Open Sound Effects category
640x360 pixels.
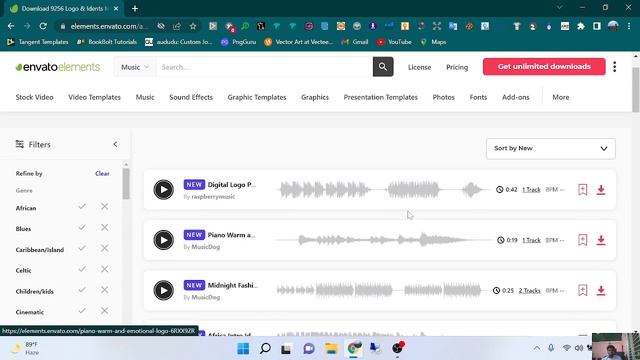pyautogui.click(x=191, y=97)
